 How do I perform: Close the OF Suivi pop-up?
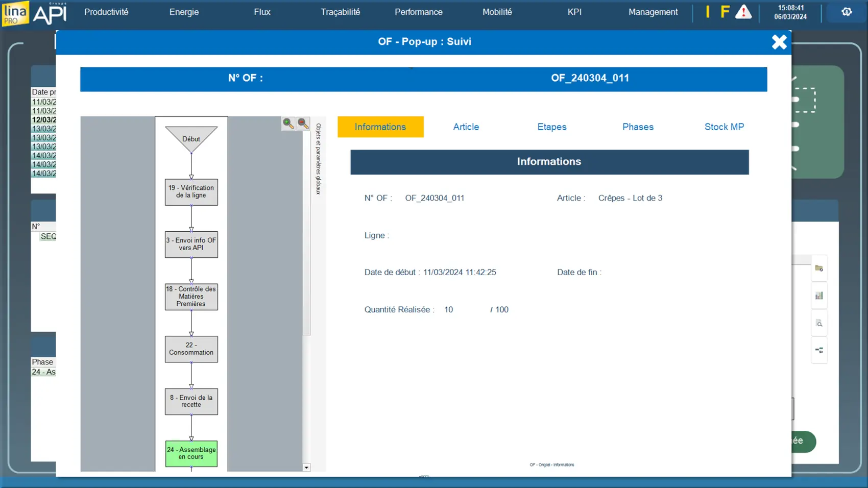(x=779, y=42)
